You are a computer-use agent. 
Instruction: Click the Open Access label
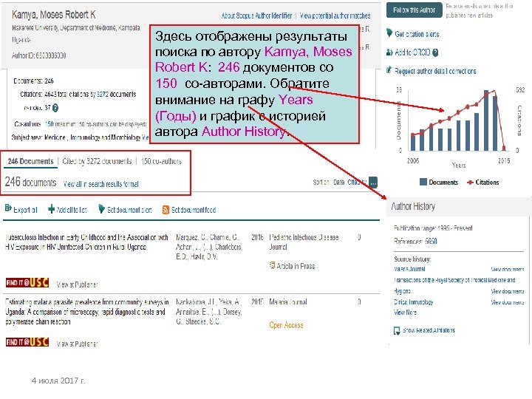click(x=286, y=325)
